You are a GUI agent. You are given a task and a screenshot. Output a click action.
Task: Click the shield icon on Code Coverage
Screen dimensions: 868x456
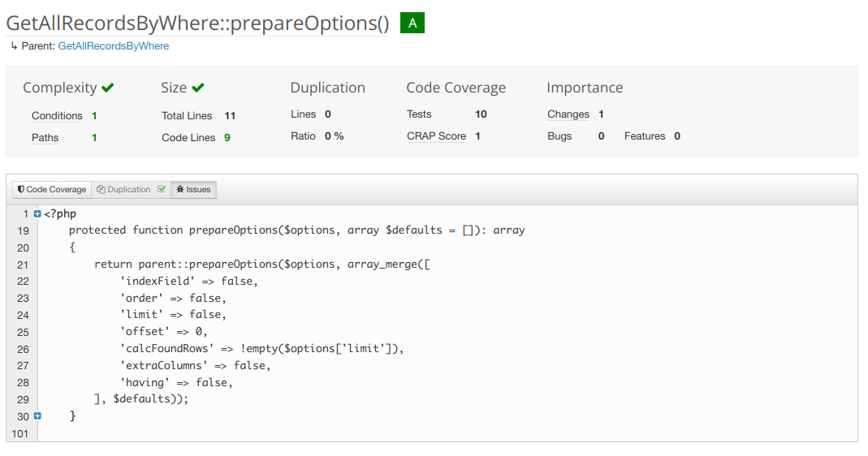click(x=21, y=190)
